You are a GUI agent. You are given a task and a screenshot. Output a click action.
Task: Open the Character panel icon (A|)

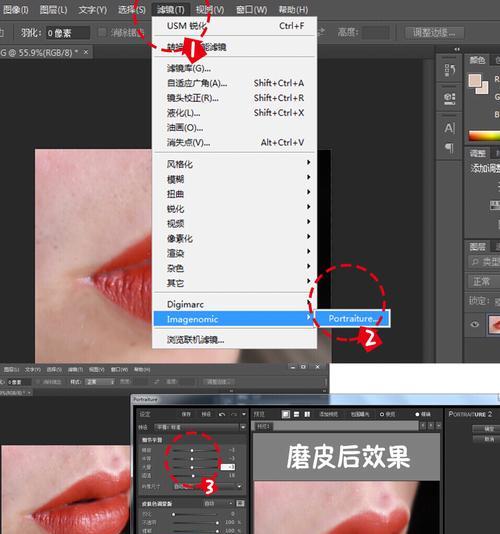click(x=450, y=128)
